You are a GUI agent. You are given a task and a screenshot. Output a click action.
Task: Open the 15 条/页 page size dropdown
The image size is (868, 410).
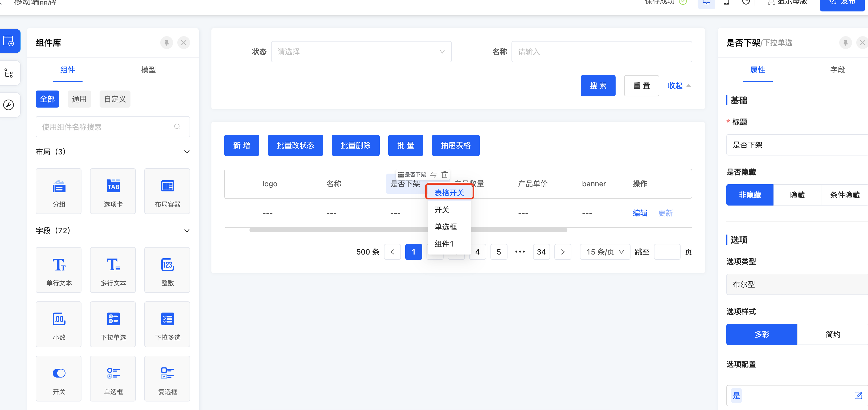(605, 252)
